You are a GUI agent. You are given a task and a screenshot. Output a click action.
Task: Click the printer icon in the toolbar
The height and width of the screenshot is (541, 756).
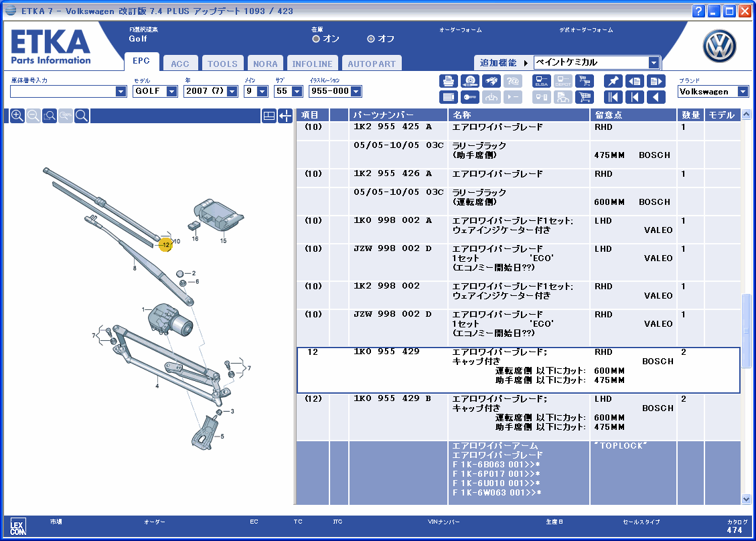coord(449,81)
